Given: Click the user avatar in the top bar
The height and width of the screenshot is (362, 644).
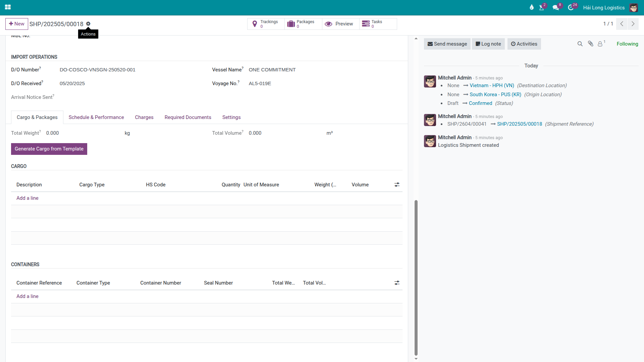Looking at the screenshot, I should click(633, 7).
